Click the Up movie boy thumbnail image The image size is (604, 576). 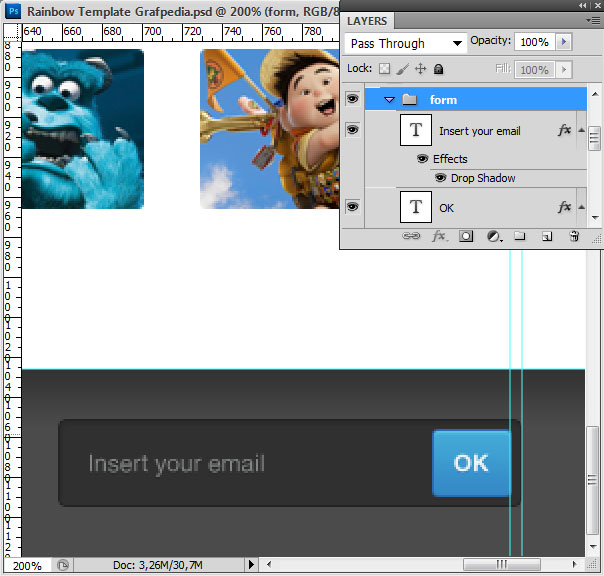[x=270, y=129]
